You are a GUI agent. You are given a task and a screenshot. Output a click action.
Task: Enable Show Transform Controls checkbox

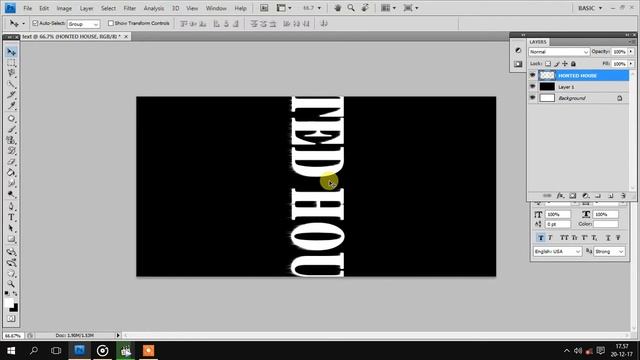coord(111,23)
